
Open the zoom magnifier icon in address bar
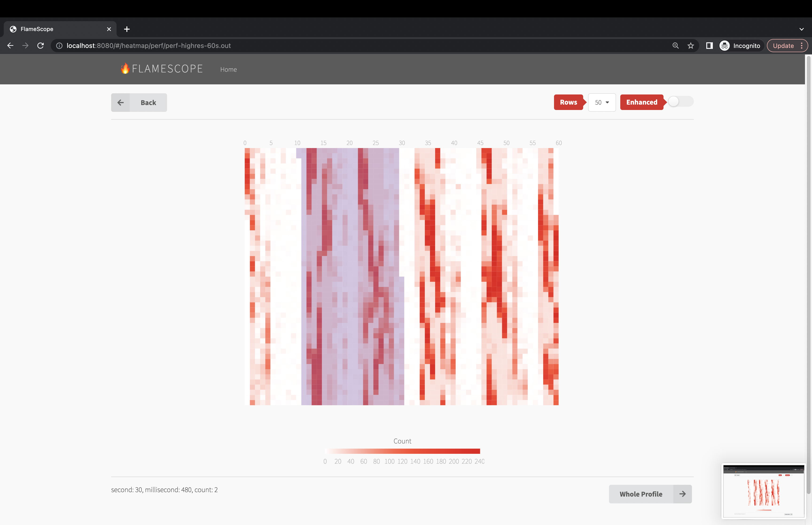click(x=675, y=46)
